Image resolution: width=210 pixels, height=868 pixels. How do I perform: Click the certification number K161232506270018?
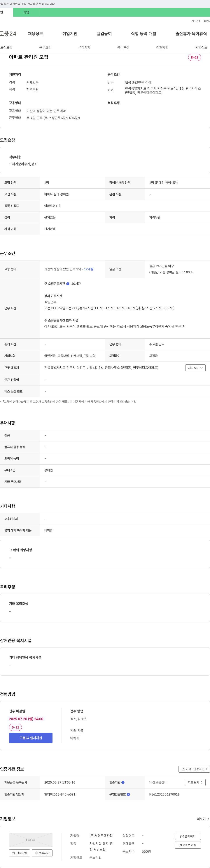[164, 795]
